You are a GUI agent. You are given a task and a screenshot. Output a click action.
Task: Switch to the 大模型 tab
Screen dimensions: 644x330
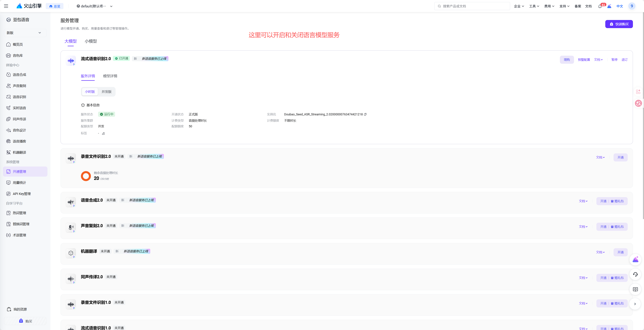[x=70, y=41]
